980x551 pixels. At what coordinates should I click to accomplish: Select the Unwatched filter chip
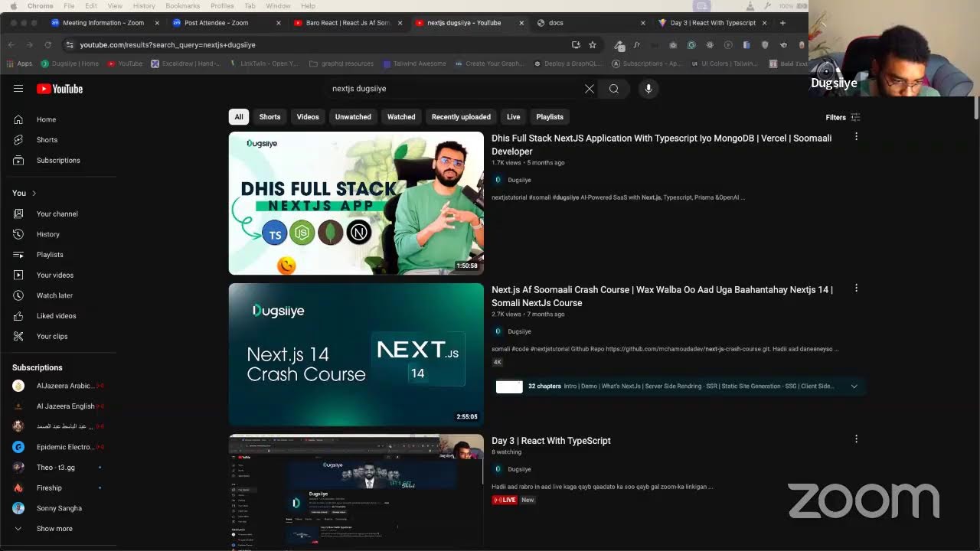tap(353, 117)
